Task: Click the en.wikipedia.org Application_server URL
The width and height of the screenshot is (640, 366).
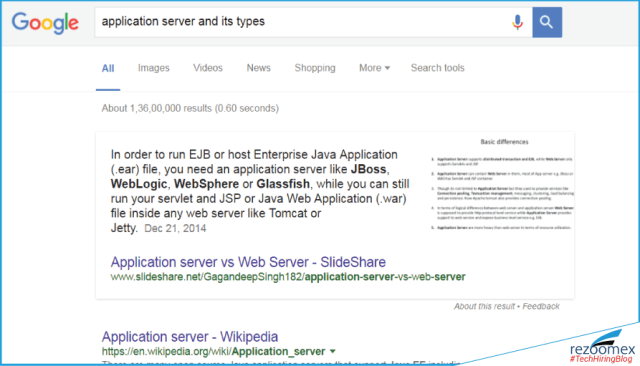Action: click(x=213, y=351)
